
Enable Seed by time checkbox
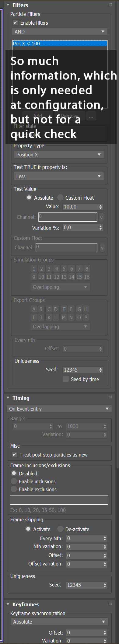66,379
